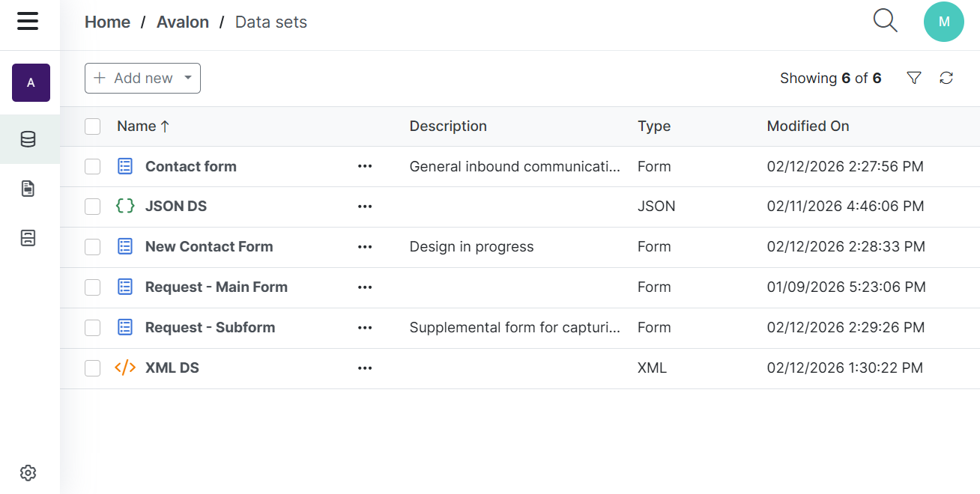Open the New Contact Form data set
The width and height of the screenshot is (980, 494).
208,247
